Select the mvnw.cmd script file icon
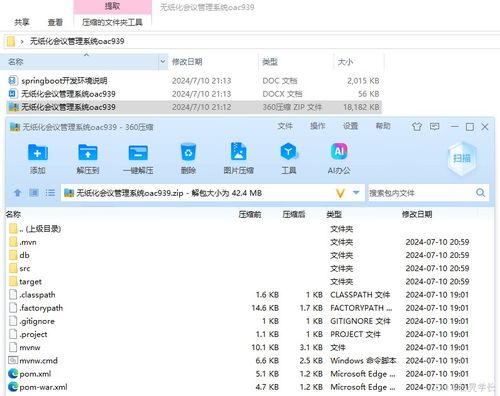 (13, 360)
